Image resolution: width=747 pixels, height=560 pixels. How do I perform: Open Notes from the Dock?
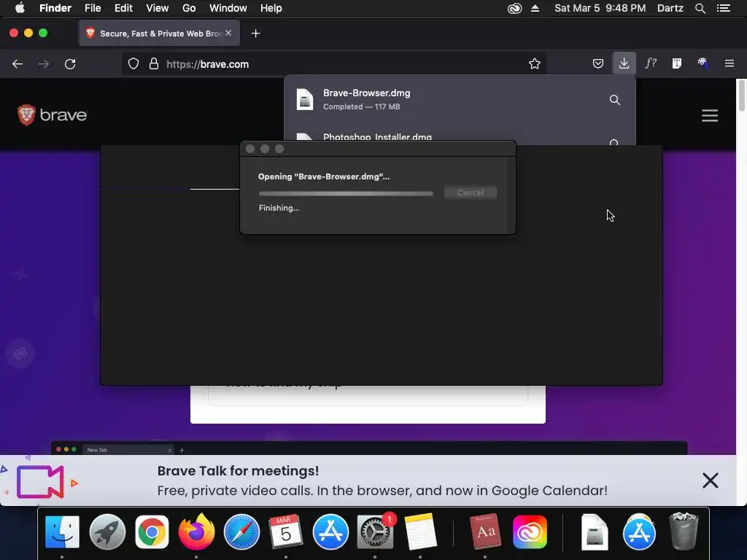pyautogui.click(x=420, y=532)
